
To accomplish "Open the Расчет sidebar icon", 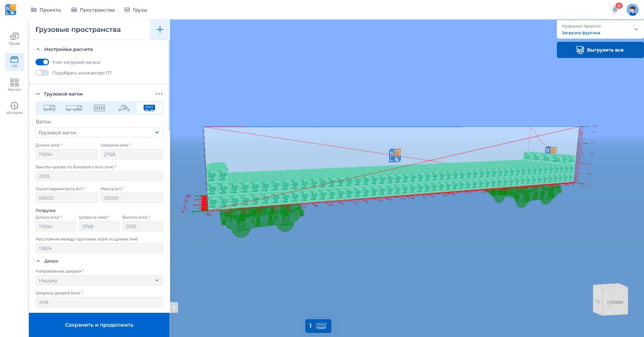I will coord(14,85).
